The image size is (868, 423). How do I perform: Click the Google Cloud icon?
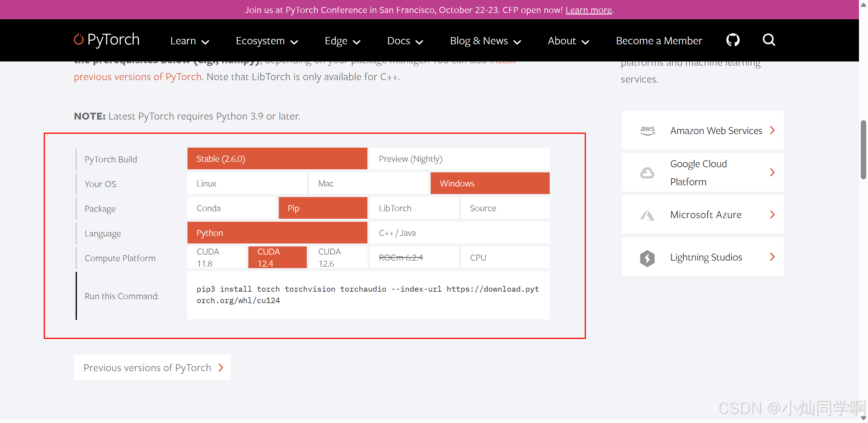[647, 173]
